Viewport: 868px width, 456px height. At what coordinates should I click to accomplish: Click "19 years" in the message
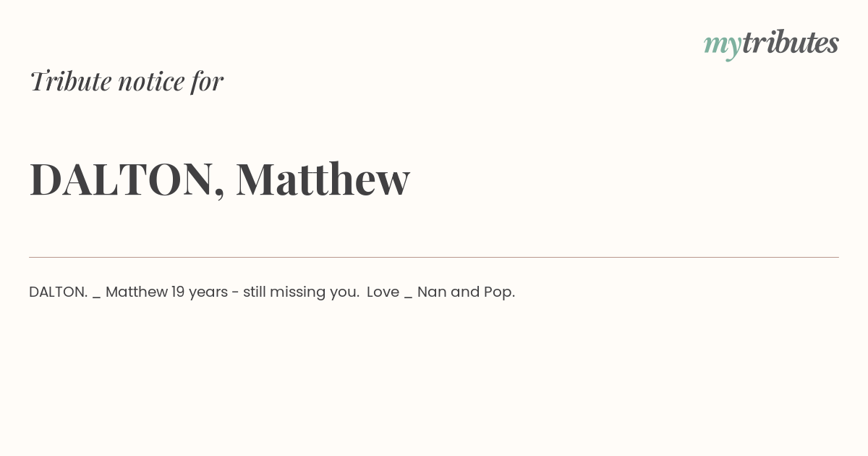pos(199,292)
